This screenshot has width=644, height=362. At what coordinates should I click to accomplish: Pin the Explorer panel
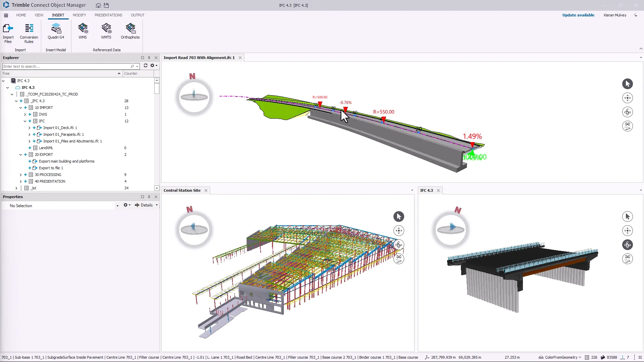[149, 58]
